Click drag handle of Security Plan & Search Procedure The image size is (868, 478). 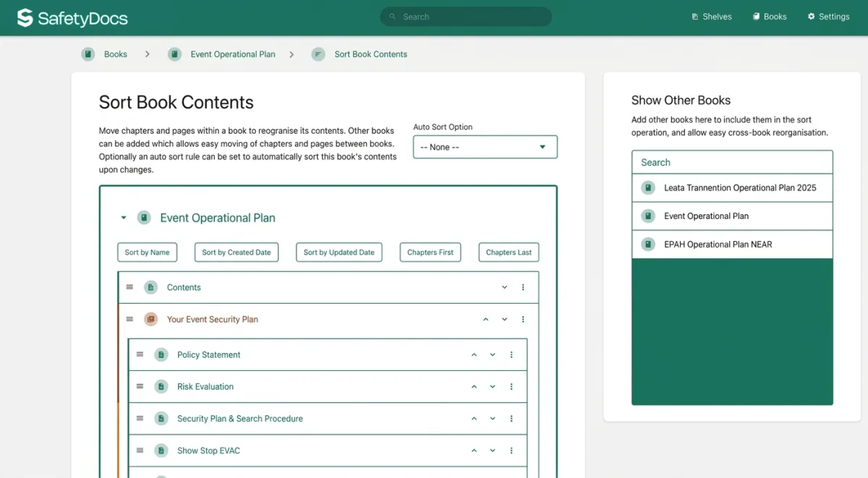[140, 418]
